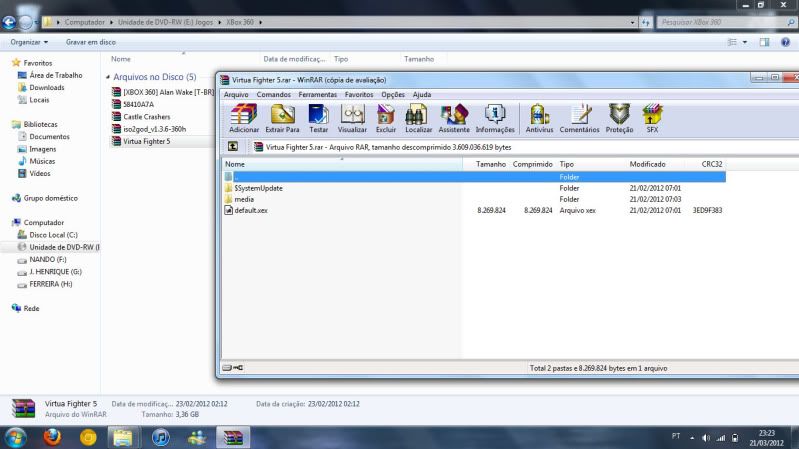Open the Organizar dropdown in Explorer
The height and width of the screenshot is (449, 799).
29,42
